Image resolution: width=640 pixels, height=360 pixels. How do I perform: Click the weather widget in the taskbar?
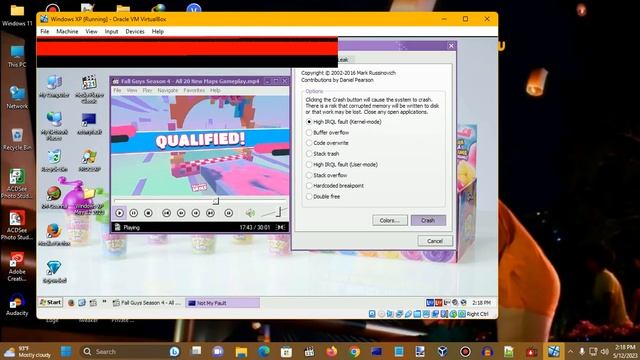point(28,351)
